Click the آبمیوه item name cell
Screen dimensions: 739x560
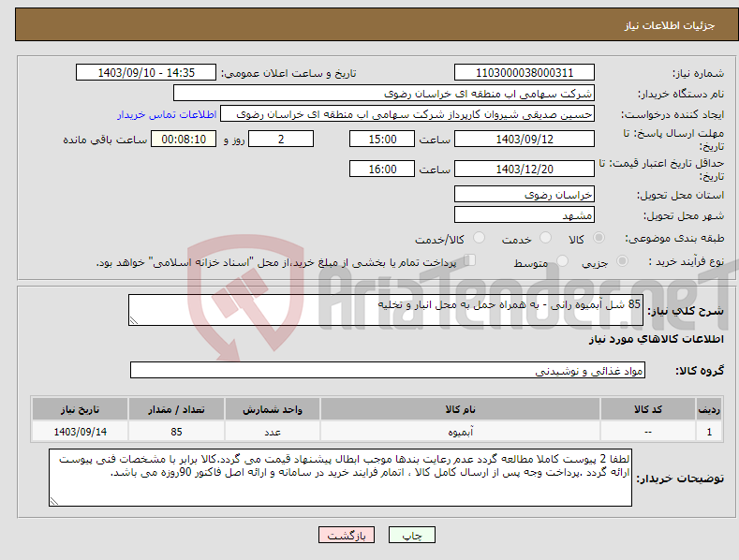[460, 432]
